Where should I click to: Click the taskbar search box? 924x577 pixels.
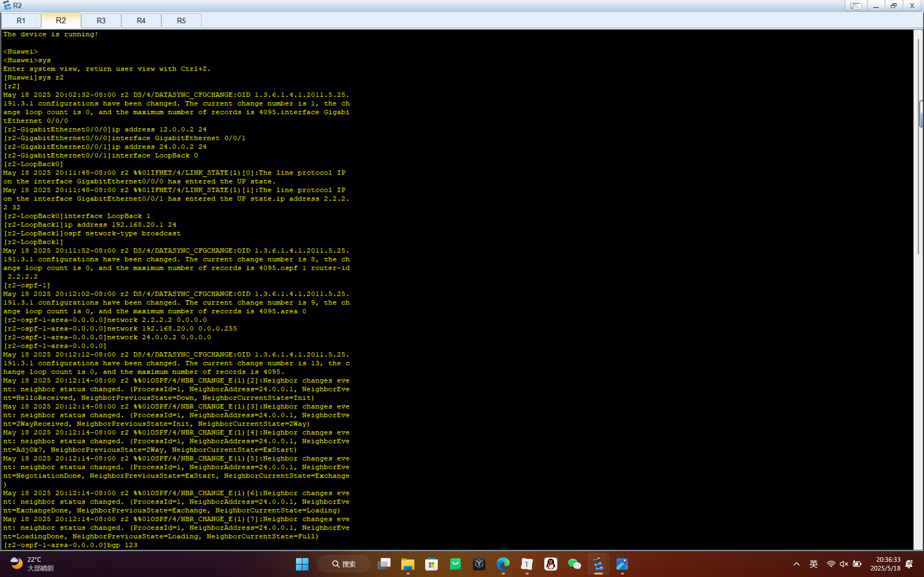(x=344, y=564)
